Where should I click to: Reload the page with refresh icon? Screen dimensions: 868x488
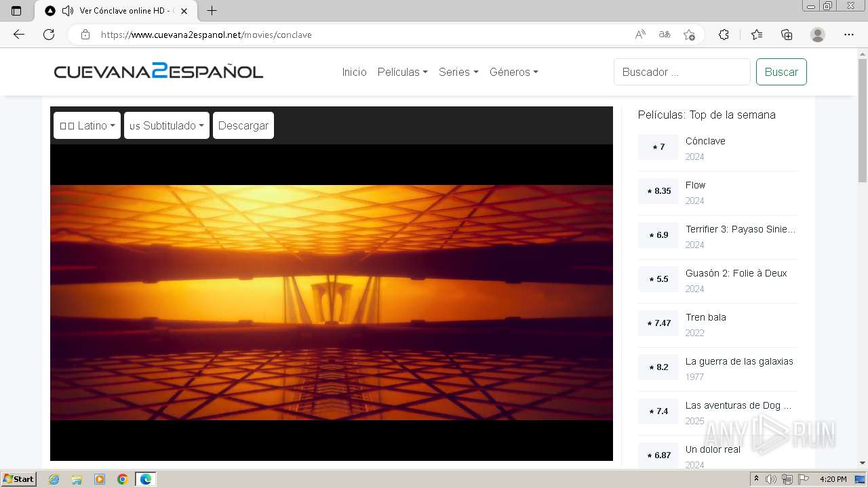tap(49, 35)
